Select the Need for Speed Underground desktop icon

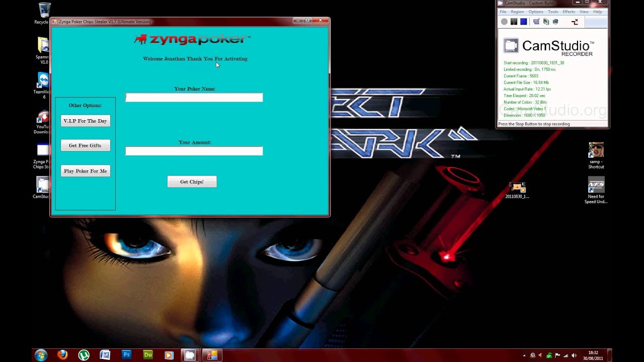[x=596, y=191]
